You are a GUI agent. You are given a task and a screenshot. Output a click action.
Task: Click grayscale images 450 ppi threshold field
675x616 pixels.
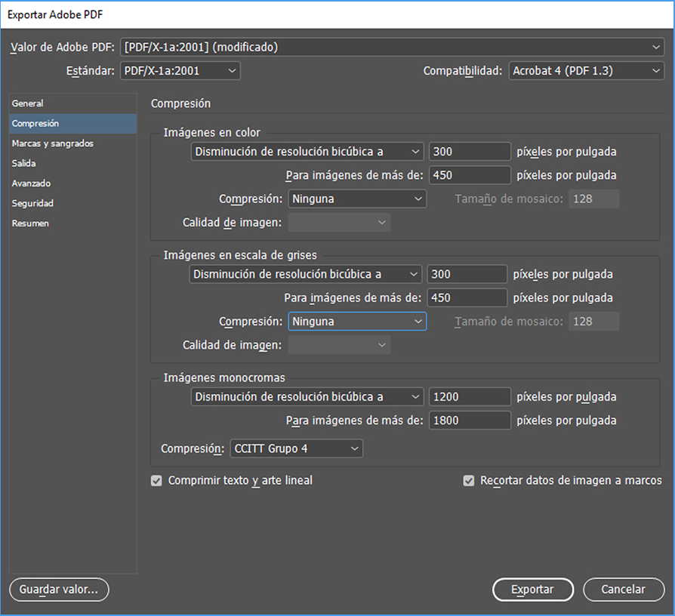[x=467, y=298]
